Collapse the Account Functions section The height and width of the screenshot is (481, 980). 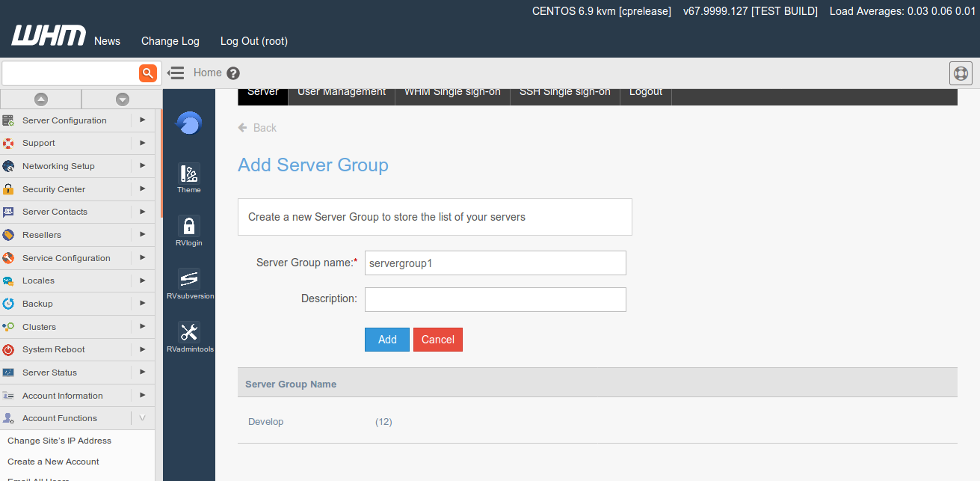142,418
